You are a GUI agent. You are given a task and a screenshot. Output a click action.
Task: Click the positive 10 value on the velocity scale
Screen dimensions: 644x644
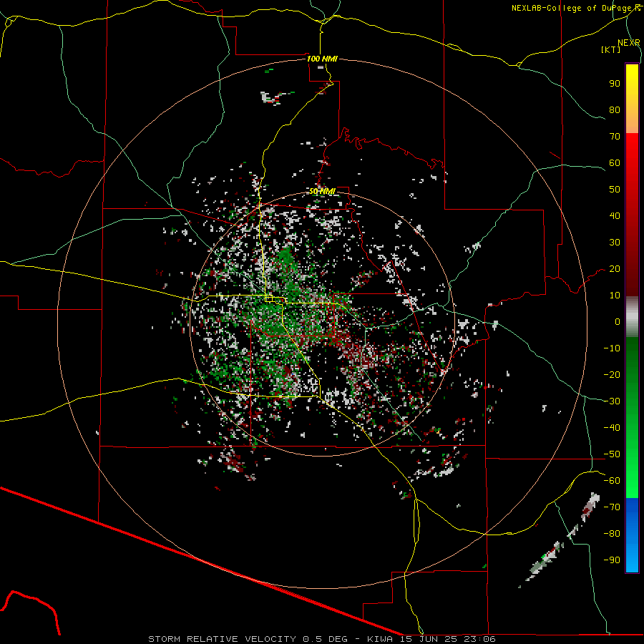tap(615, 296)
